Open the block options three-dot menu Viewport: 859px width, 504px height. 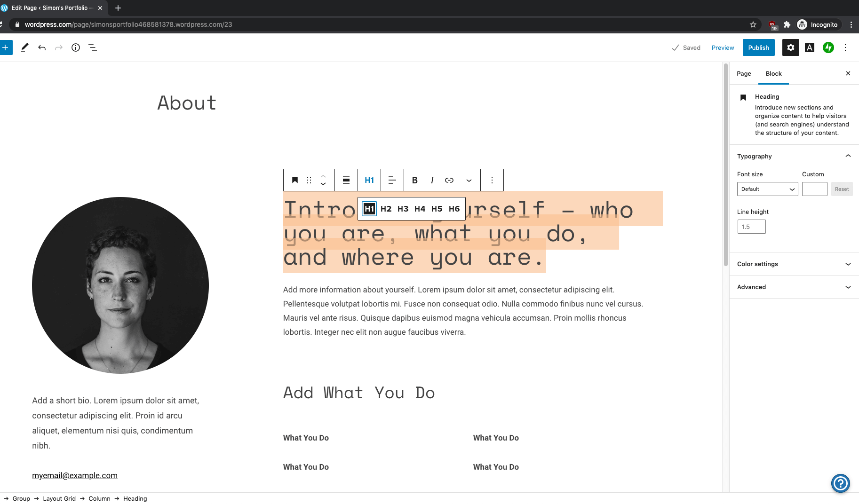pos(492,180)
